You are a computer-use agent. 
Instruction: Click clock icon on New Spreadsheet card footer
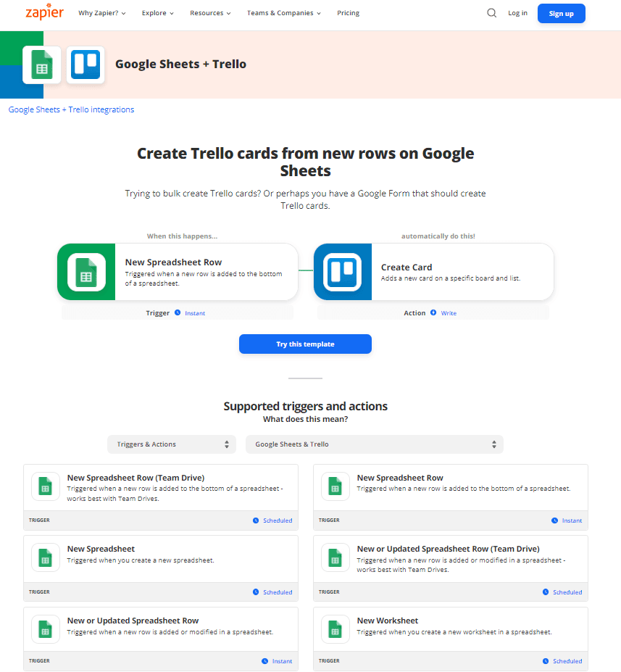point(256,592)
